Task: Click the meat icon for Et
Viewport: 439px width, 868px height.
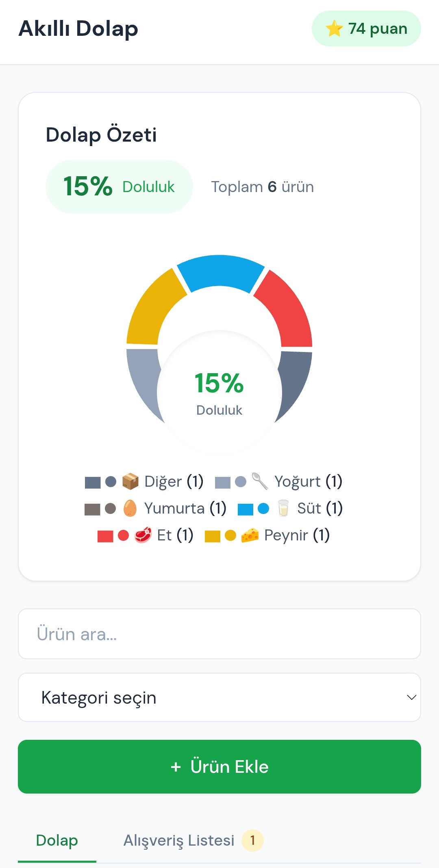Action: 143,535
